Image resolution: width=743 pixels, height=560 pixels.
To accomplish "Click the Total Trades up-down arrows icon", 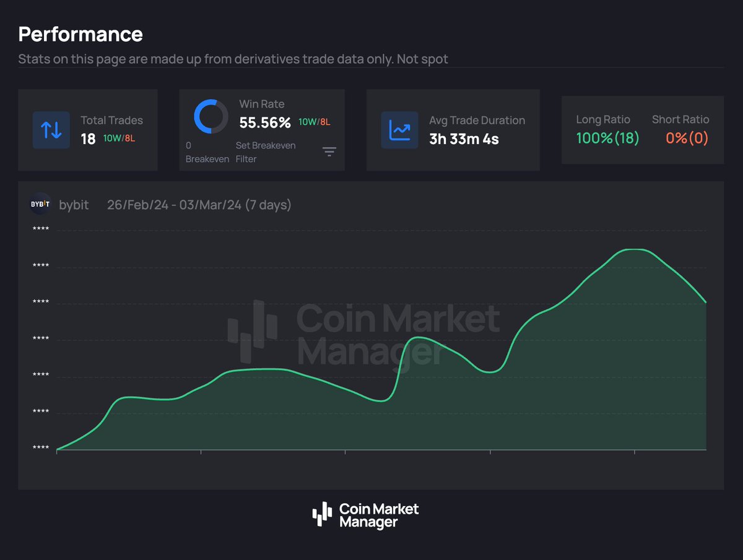I will click(x=51, y=130).
